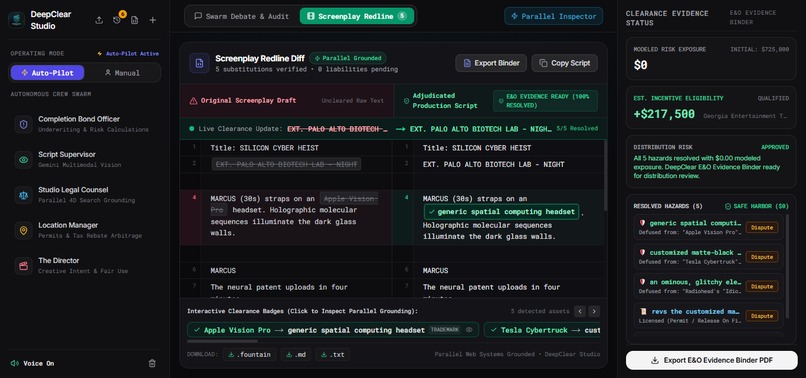
Task: Click the +$217,500 incentive value
Action: pos(664,114)
